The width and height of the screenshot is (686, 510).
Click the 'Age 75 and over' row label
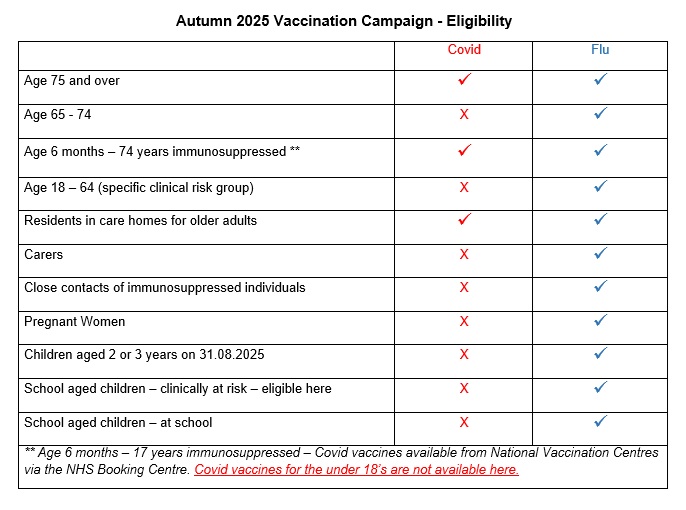tap(72, 80)
